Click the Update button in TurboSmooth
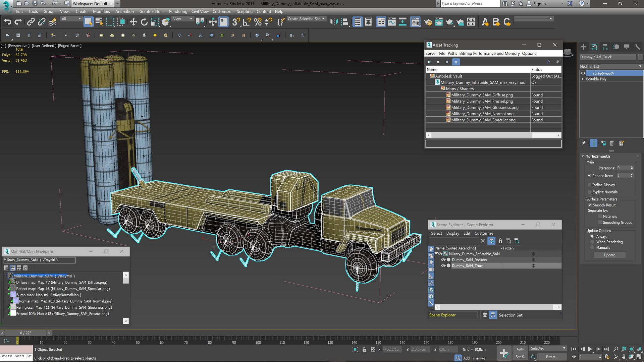This screenshot has height=362, width=644. [609, 255]
